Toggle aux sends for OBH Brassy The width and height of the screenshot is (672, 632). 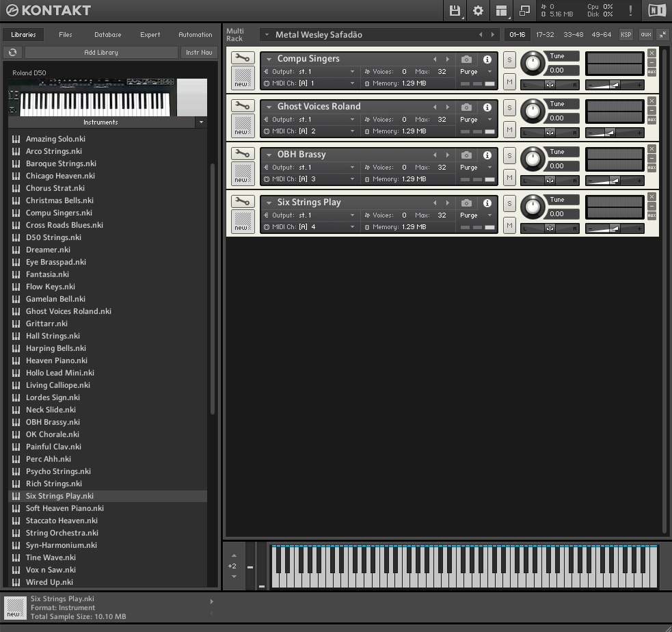coord(652,168)
